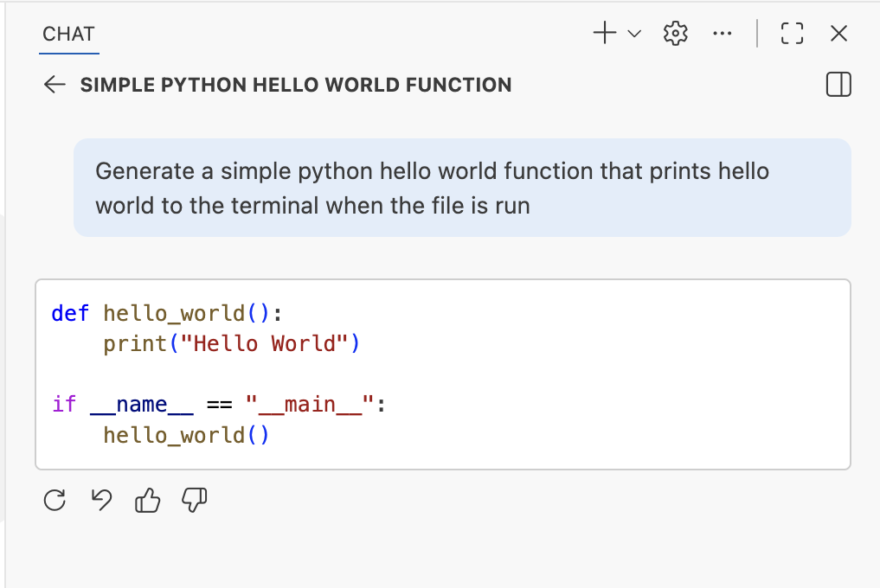Toggle thumbs up on the response
The image size is (880, 588).
coord(147,500)
